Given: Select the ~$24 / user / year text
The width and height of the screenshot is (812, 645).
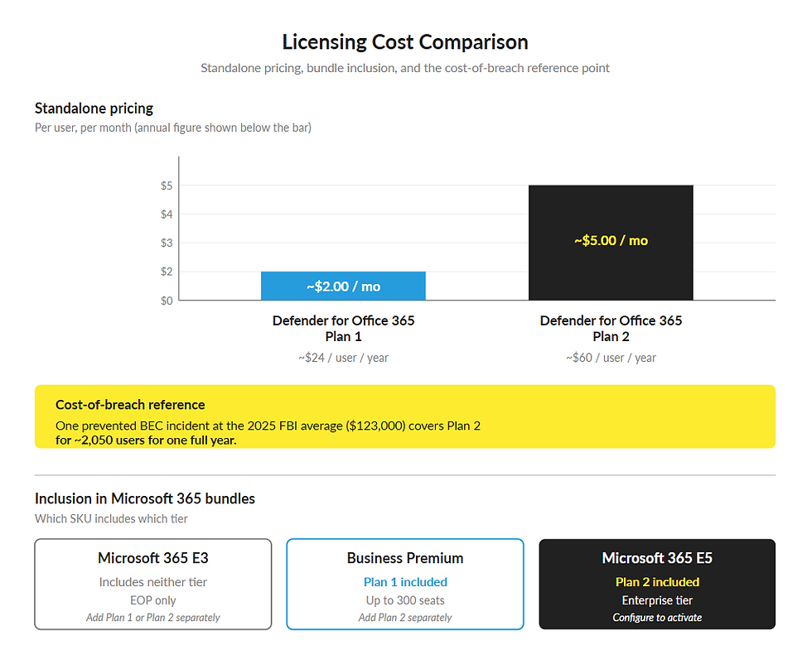Looking at the screenshot, I should 343,358.
